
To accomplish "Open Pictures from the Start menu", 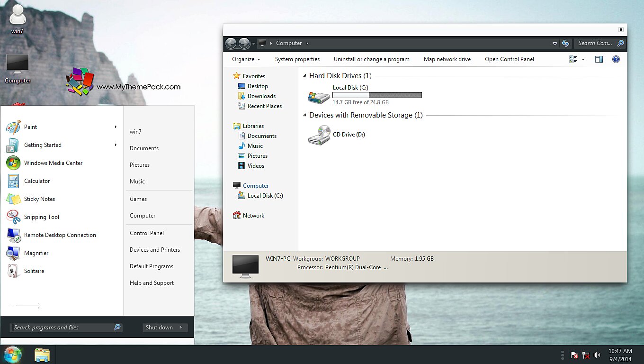I will click(x=140, y=165).
